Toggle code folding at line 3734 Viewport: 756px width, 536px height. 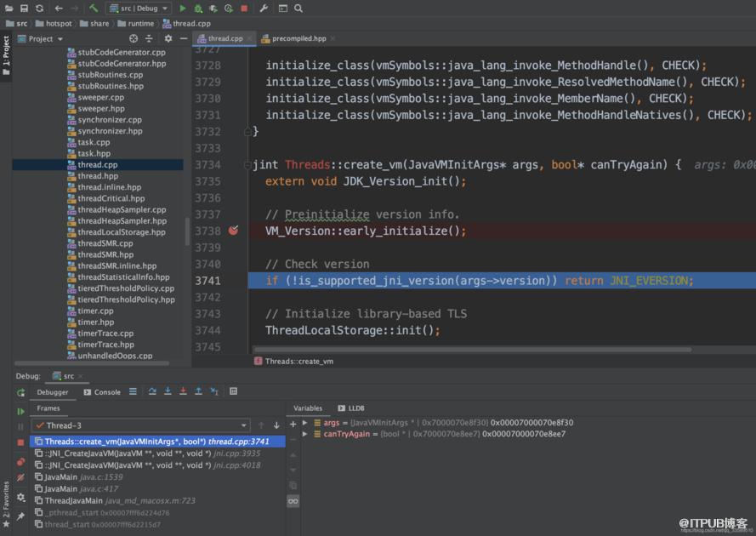click(x=247, y=165)
